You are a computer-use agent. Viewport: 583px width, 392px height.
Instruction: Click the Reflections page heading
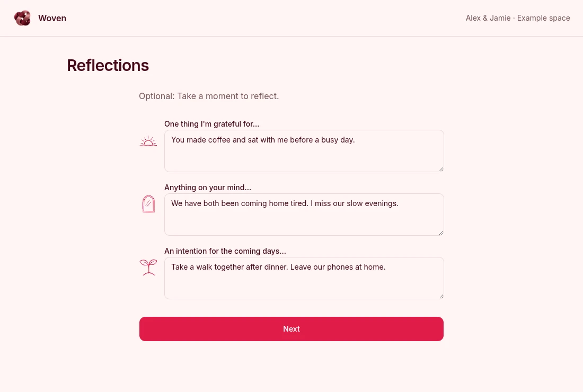point(108,65)
